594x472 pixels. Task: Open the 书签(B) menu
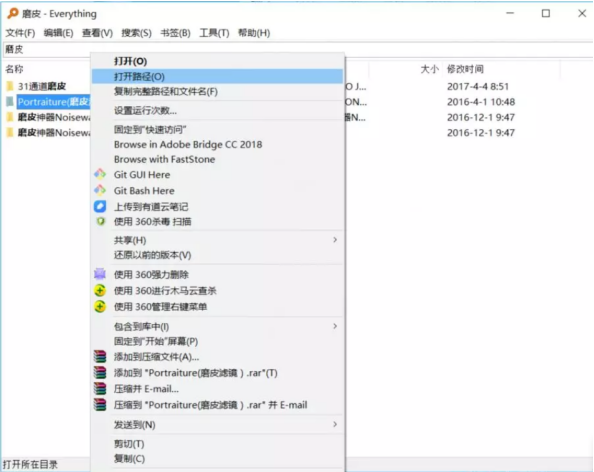point(175,33)
